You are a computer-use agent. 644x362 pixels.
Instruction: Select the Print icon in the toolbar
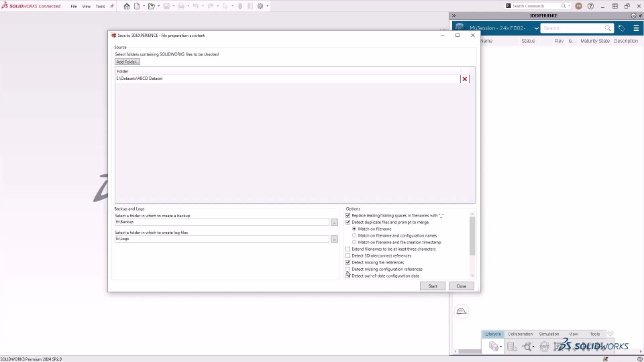coord(181,6)
